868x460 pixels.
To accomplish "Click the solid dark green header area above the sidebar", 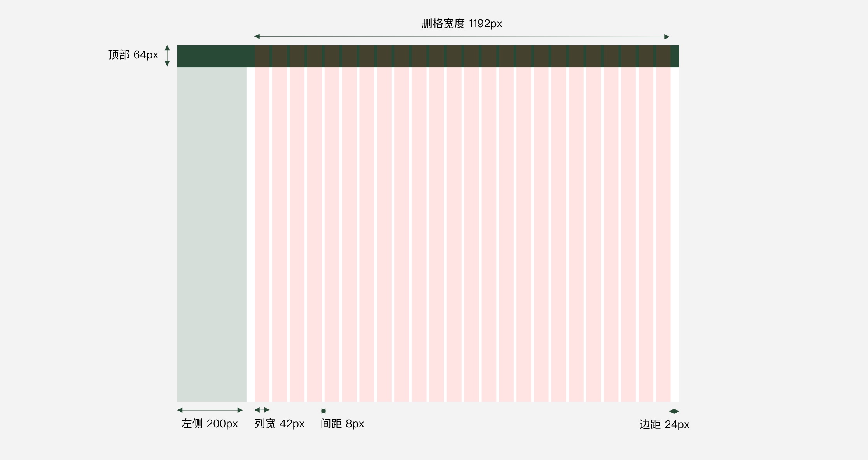I will (x=216, y=56).
